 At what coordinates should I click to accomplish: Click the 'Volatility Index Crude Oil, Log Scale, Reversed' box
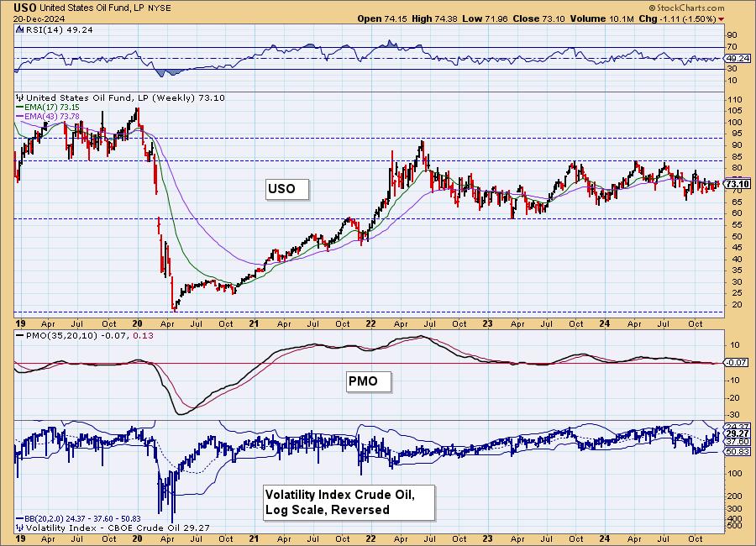[x=349, y=502]
